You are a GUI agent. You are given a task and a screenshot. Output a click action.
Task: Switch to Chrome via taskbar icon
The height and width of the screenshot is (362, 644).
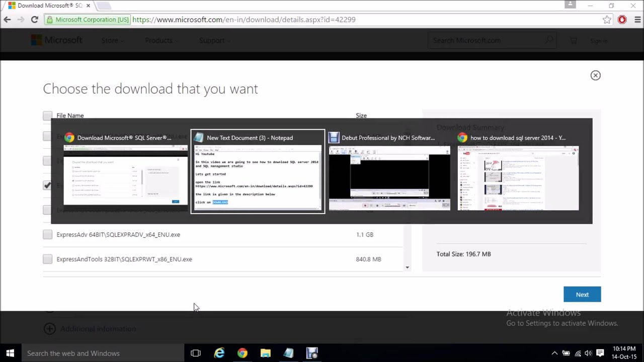click(x=243, y=353)
